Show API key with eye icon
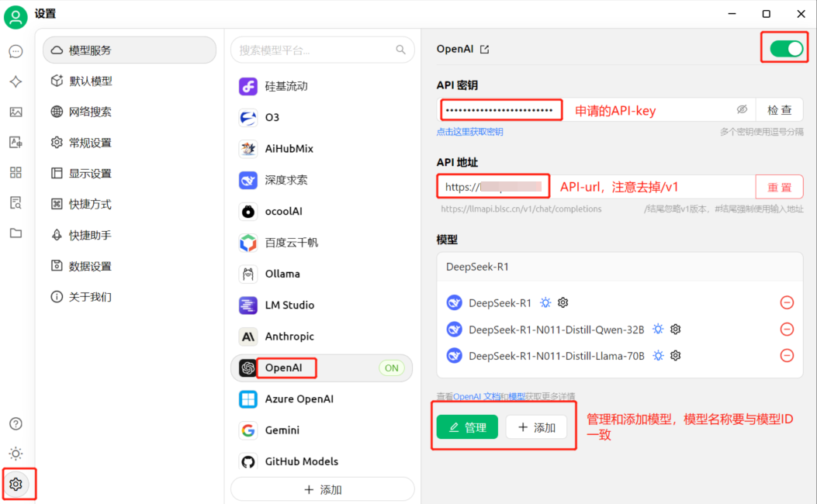Viewport: 817px width, 504px height. coord(742,109)
